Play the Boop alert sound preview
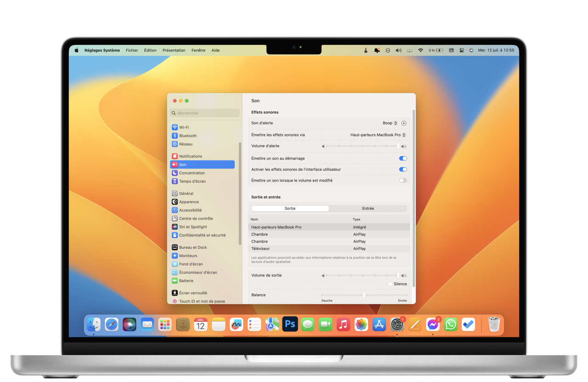588x382 pixels. click(404, 123)
